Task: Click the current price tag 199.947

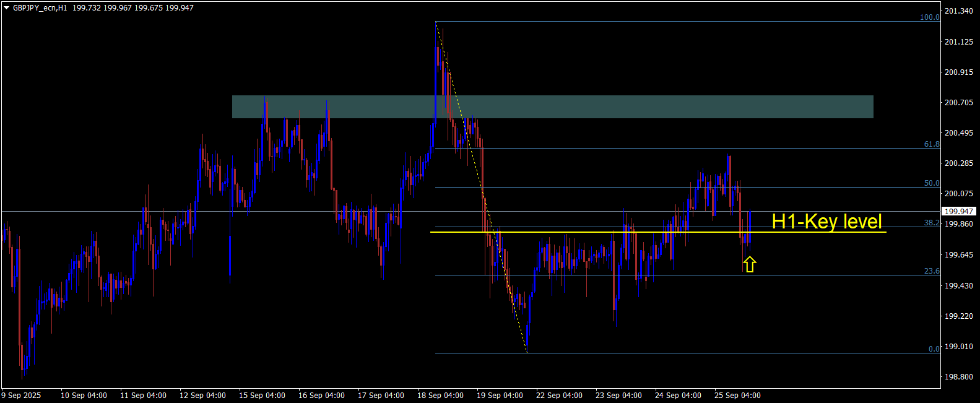Action: [x=959, y=211]
